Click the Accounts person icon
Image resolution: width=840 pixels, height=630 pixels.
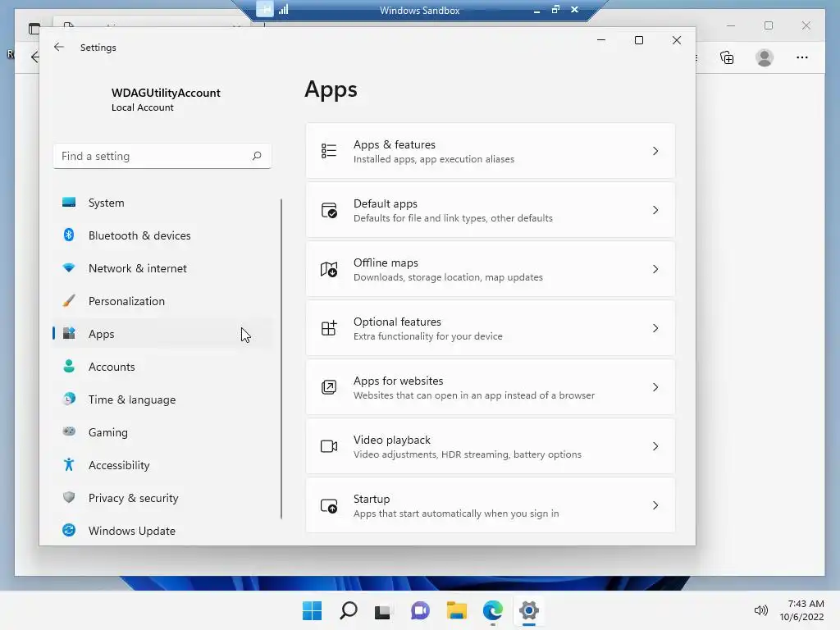pyautogui.click(x=69, y=366)
